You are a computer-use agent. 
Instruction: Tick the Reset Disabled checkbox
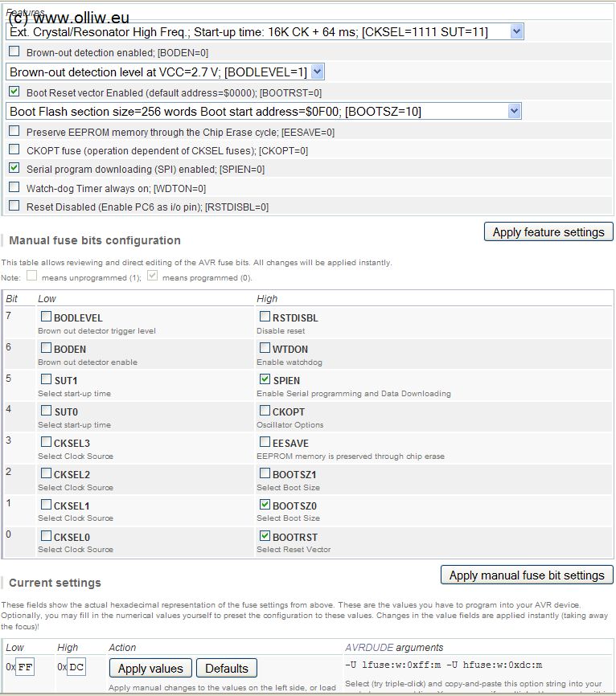coord(14,207)
